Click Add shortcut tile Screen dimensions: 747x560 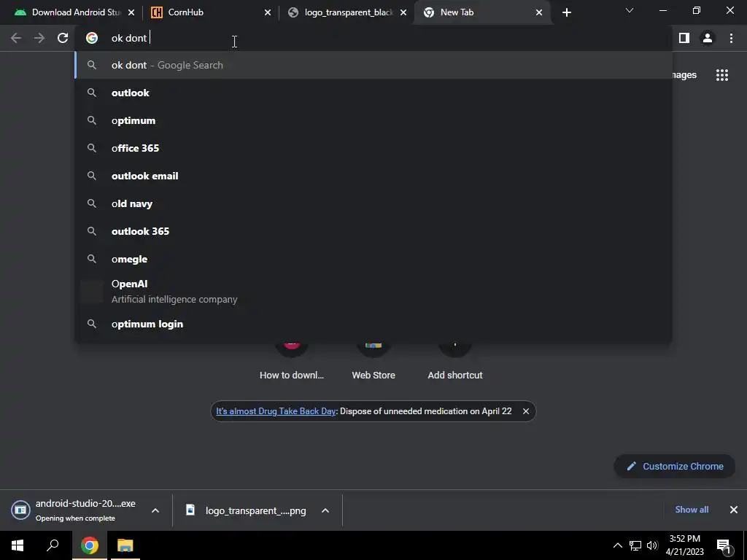(455, 362)
